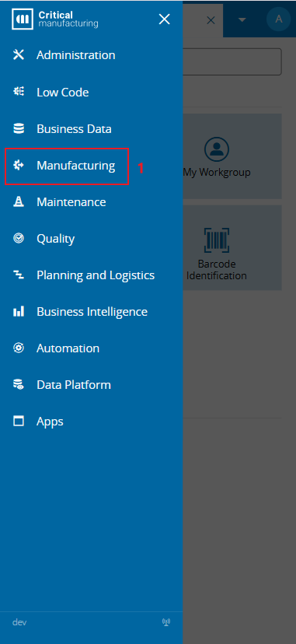Viewport: 296px width, 644px height.
Task: Open the Business Intelligence menu
Action: click(92, 311)
